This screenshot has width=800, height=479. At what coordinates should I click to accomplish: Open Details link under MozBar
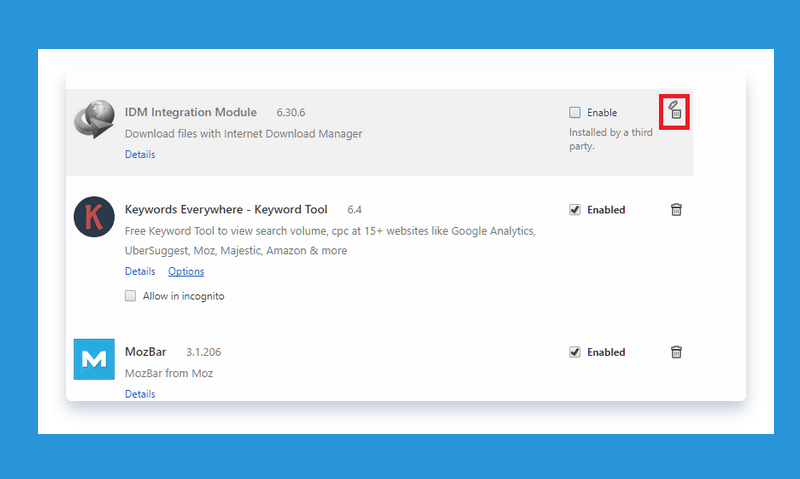point(140,394)
